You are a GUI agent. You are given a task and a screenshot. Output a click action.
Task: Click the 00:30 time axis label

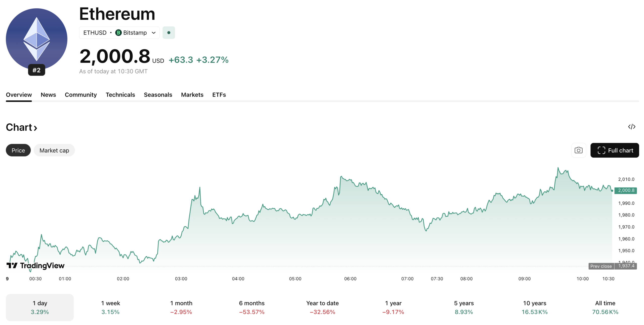click(35, 279)
